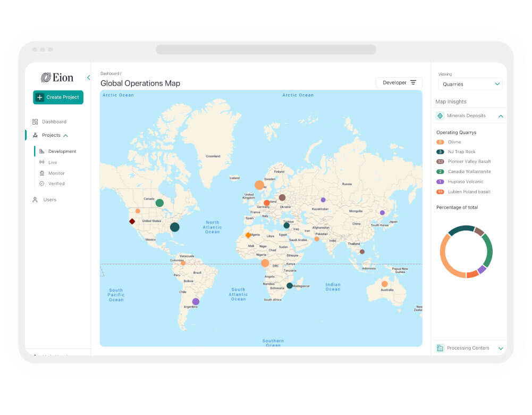This screenshot has height=415, width=532.
Task: Open the Quarries viewing dropdown
Action: coord(470,84)
